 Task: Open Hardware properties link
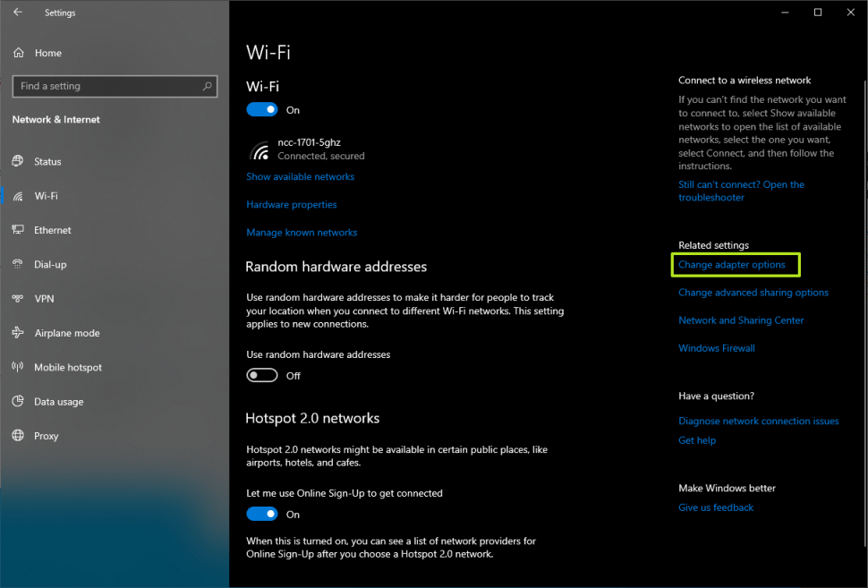(291, 205)
